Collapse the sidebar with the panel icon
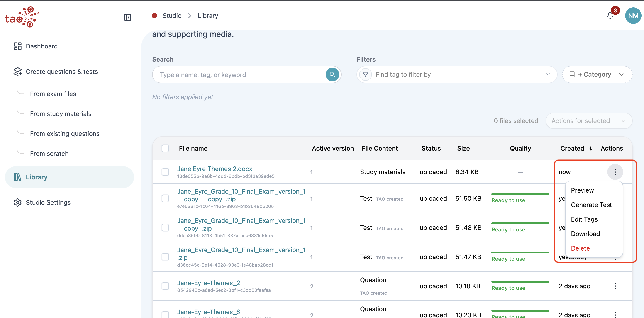644x318 pixels. point(127,17)
